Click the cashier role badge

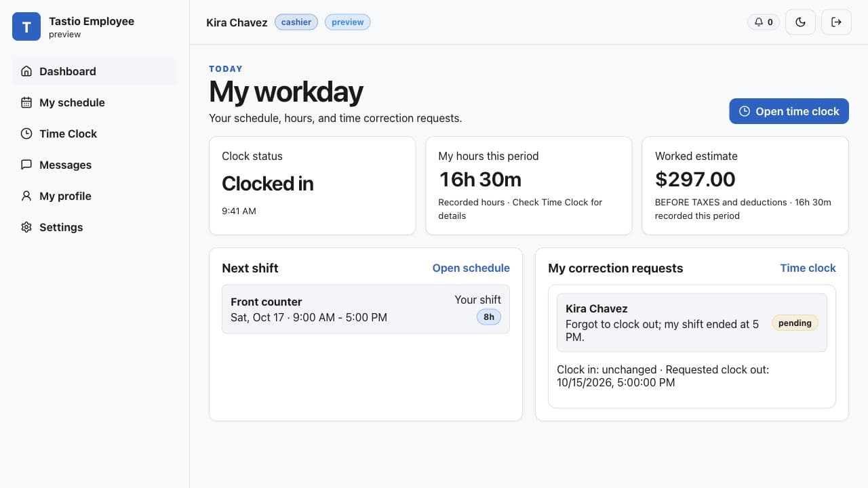[296, 22]
